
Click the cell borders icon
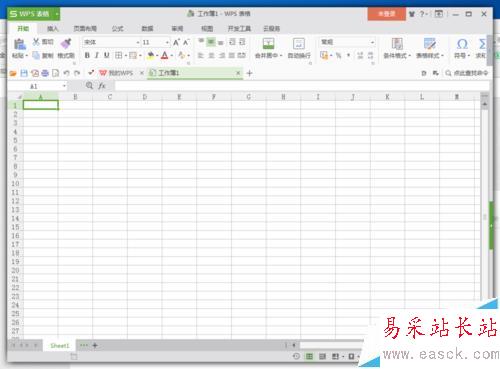pos(118,55)
